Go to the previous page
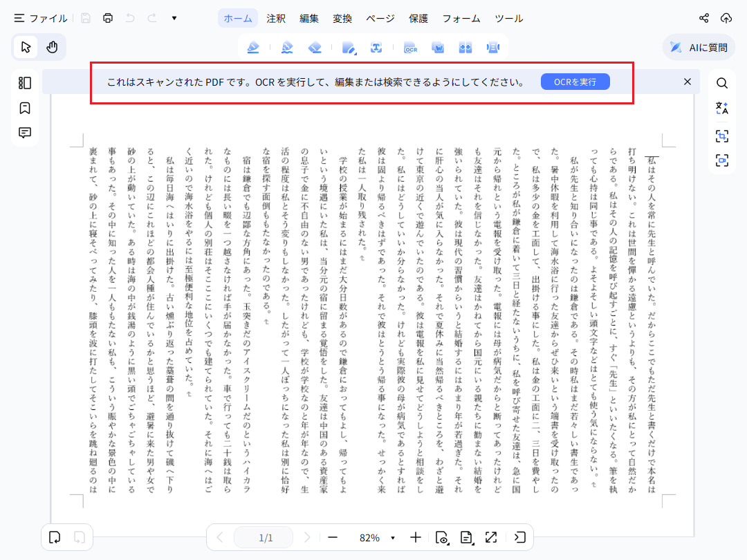The image size is (747, 560). click(220, 538)
